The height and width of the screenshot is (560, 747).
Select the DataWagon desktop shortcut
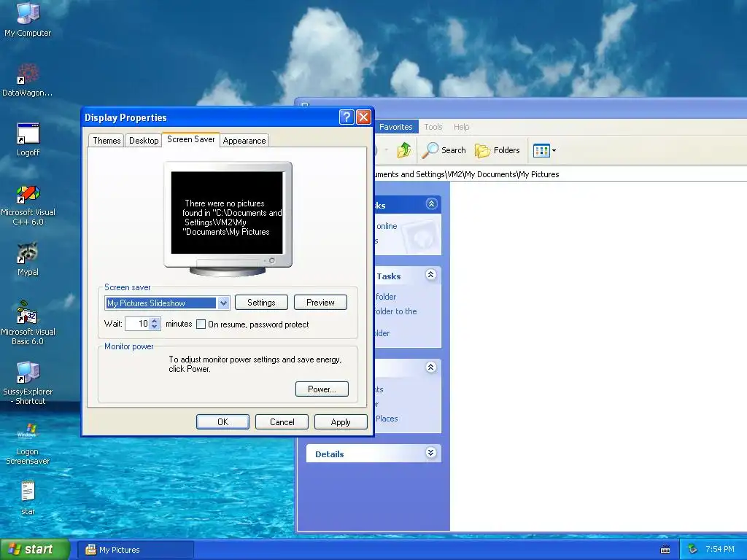28,79
